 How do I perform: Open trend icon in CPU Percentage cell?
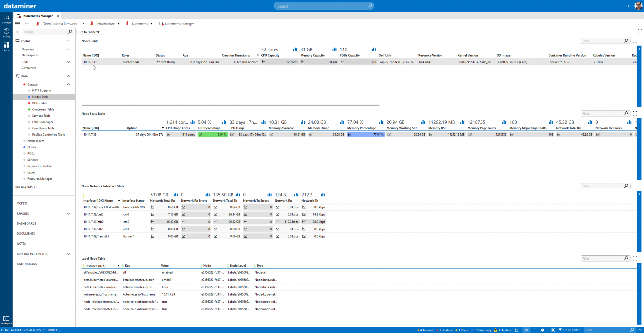point(201,135)
